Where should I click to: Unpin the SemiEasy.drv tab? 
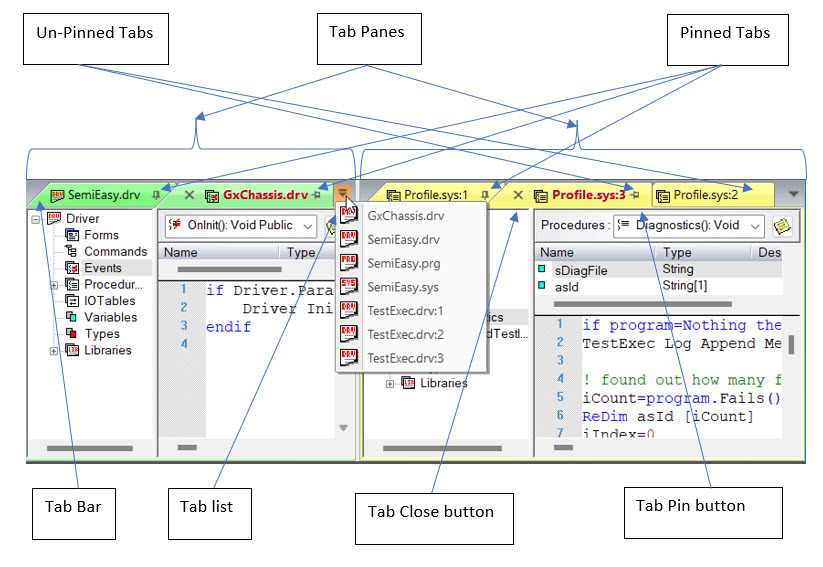155,196
